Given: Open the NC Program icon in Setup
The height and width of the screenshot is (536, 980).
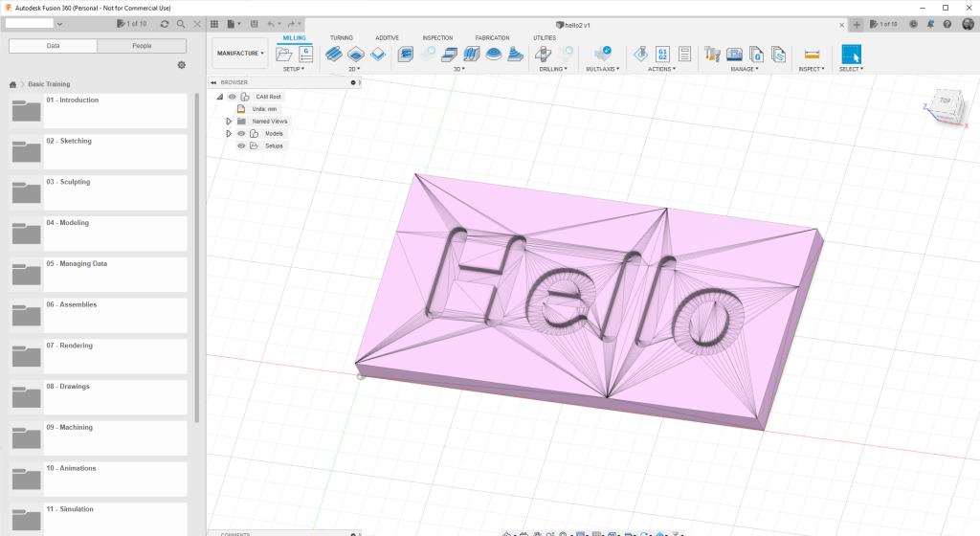Looking at the screenshot, I should click(305, 55).
